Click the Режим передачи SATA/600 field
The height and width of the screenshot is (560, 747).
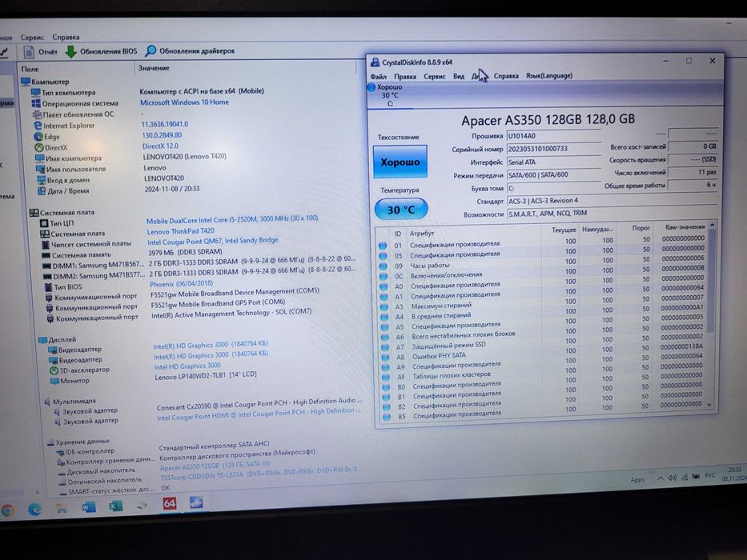(553, 174)
